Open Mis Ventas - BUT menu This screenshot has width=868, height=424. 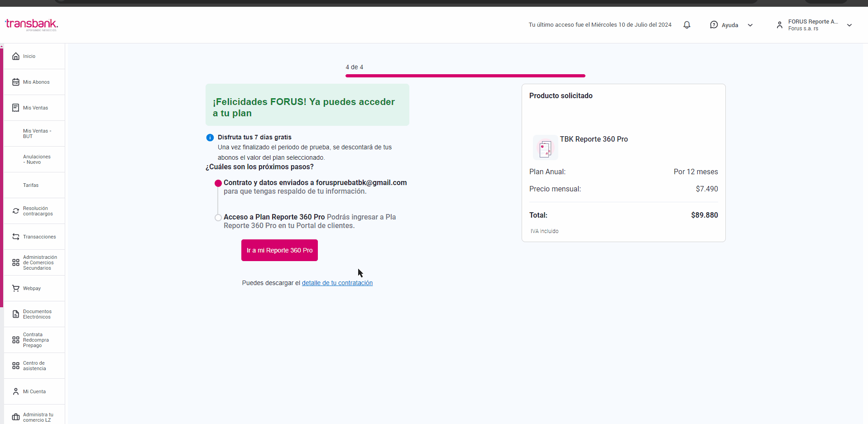pyautogui.click(x=34, y=133)
